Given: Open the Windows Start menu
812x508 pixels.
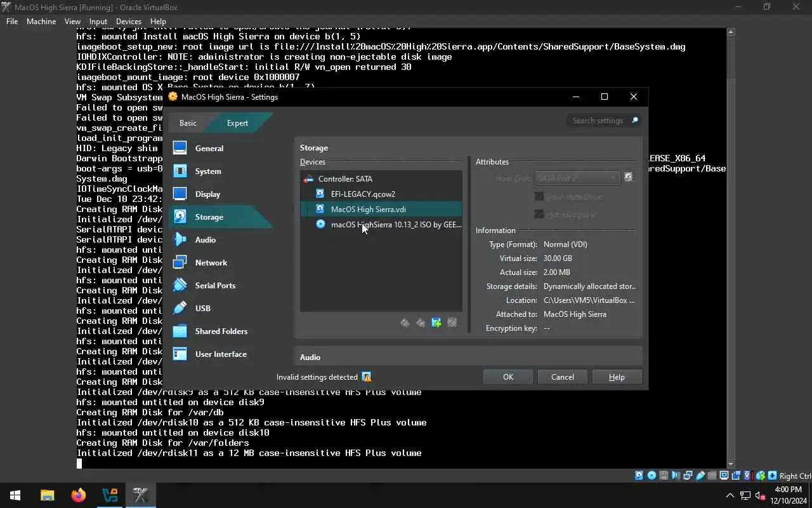Looking at the screenshot, I should (15, 495).
